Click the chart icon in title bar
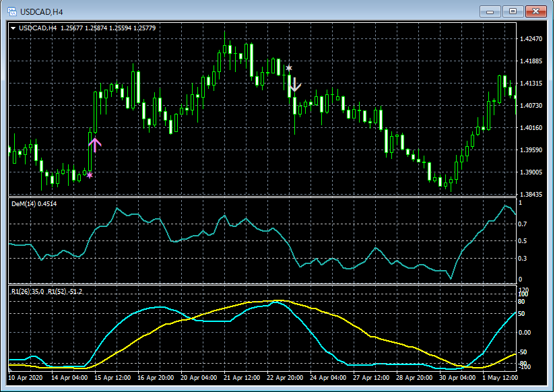 (x=11, y=11)
